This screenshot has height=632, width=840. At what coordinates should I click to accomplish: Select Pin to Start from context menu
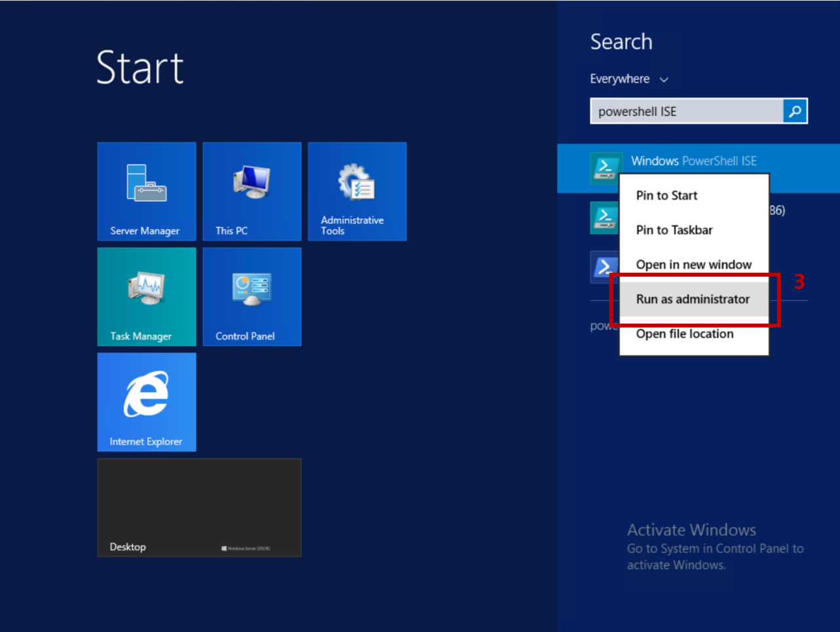694,195
